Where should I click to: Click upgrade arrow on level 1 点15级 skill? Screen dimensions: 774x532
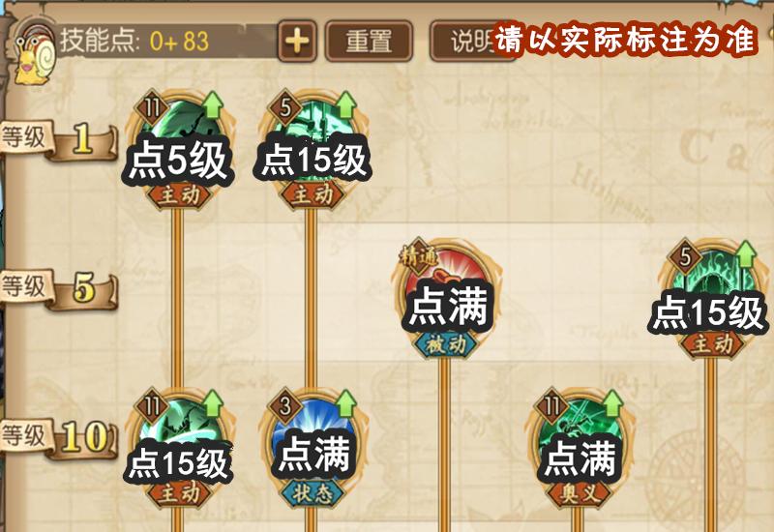click(345, 104)
